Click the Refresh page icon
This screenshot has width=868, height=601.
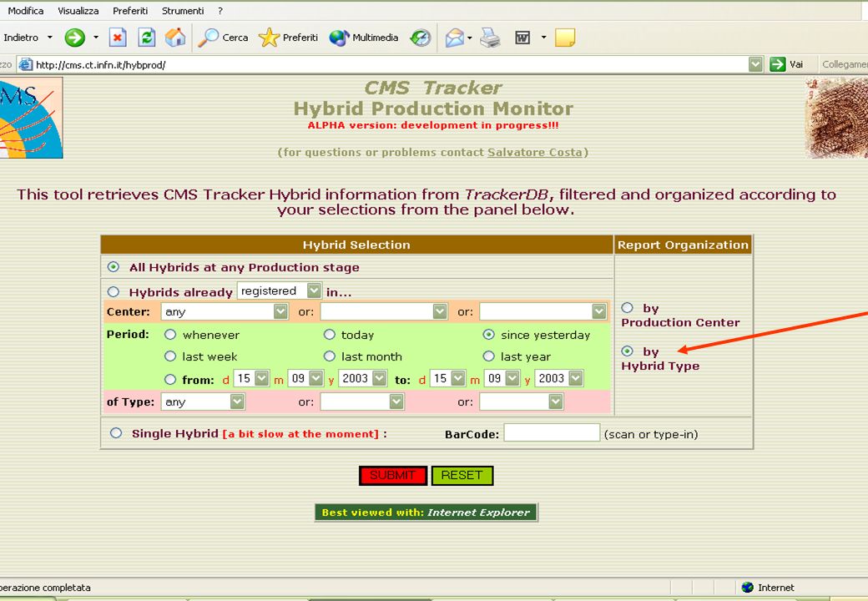(x=146, y=38)
